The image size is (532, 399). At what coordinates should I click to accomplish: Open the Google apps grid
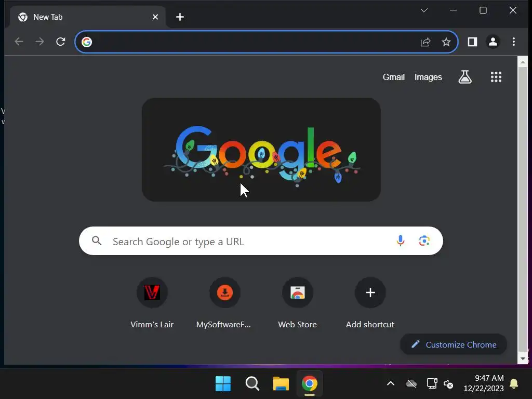496,77
